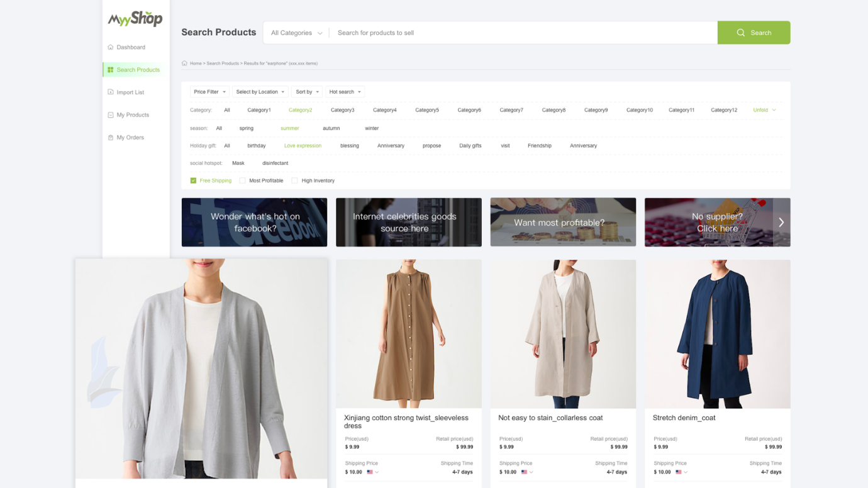Open the Stretch denim coat product image
The height and width of the screenshot is (488, 868).
tap(717, 334)
